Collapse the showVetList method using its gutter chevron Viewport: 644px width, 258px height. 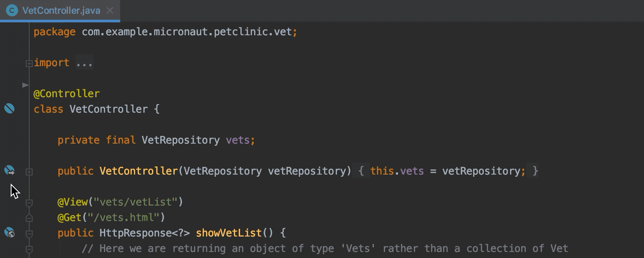point(29,233)
